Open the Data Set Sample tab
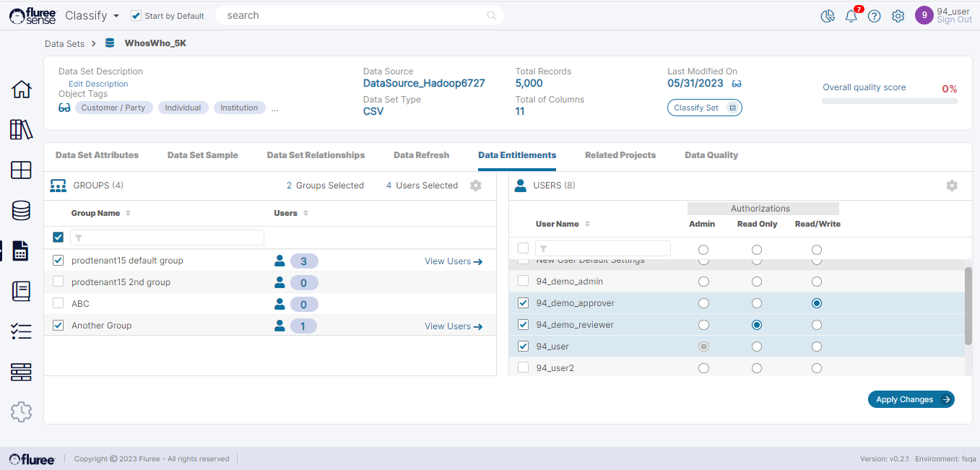This screenshot has height=470, width=980. [202, 155]
